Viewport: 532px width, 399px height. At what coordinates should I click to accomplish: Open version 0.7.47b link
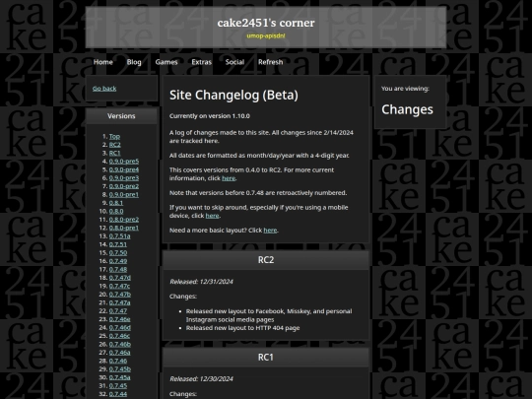pyautogui.click(x=120, y=295)
